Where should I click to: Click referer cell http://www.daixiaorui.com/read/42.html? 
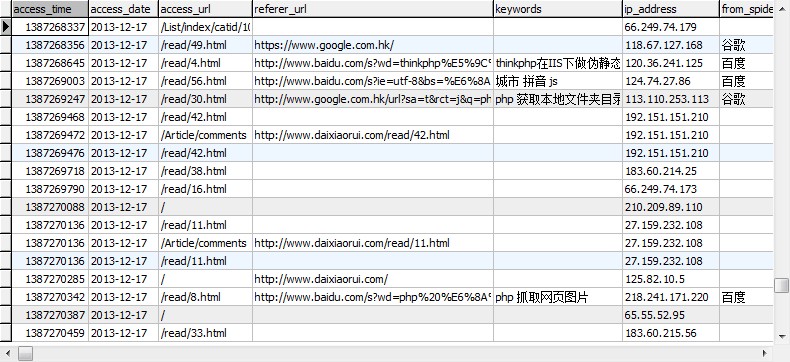372,135
